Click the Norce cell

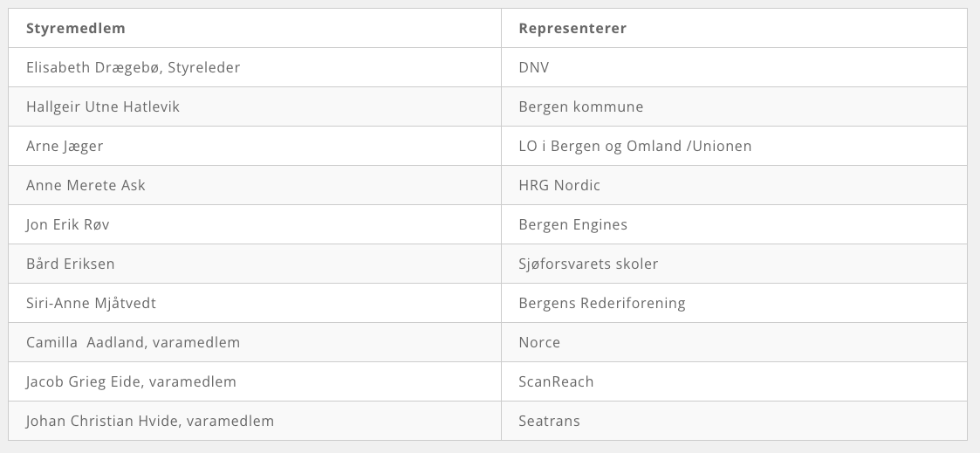point(734,343)
